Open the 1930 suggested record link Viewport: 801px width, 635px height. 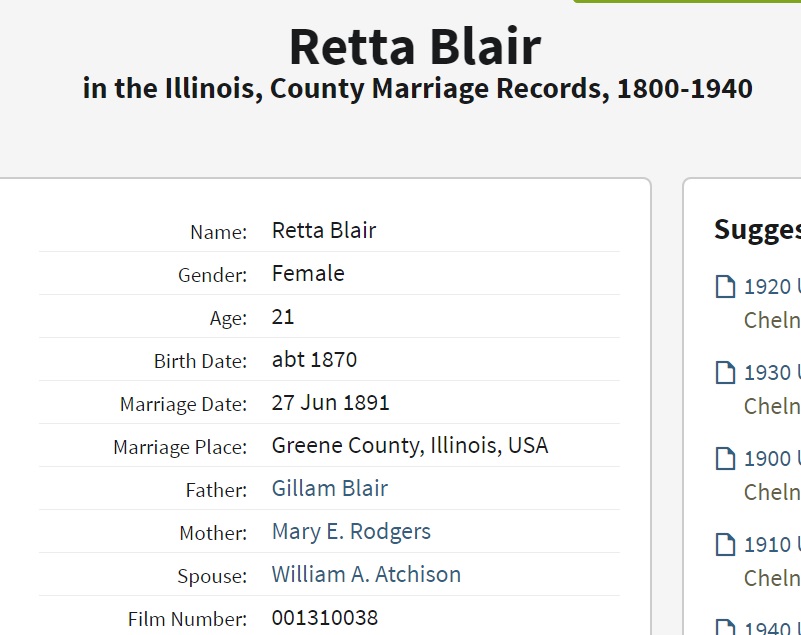(771, 374)
